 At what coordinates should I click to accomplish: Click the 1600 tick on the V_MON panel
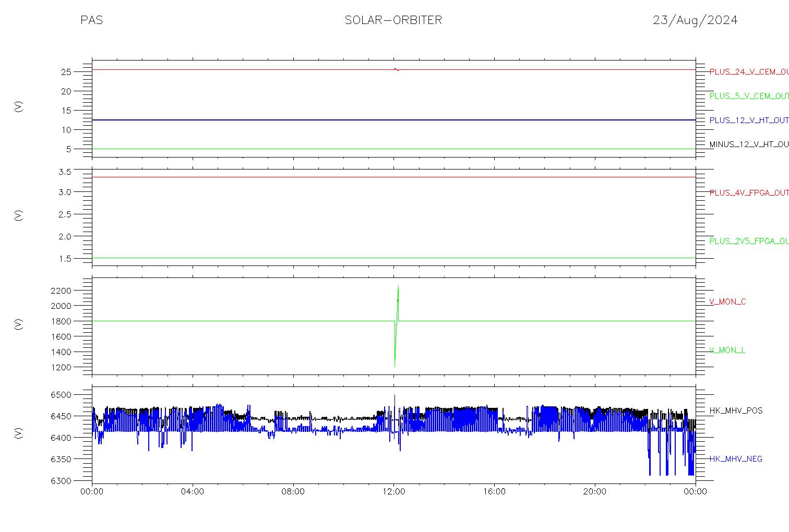[x=61, y=336]
